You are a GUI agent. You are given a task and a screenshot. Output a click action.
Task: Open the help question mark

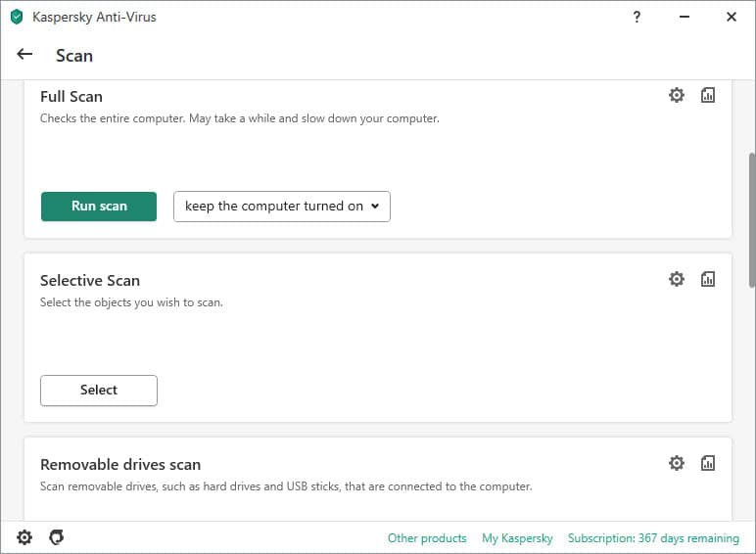637,17
